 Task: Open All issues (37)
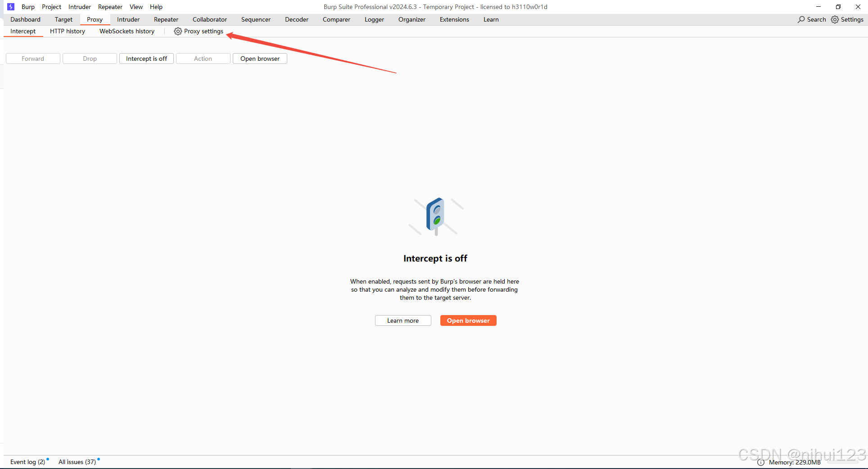click(77, 462)
